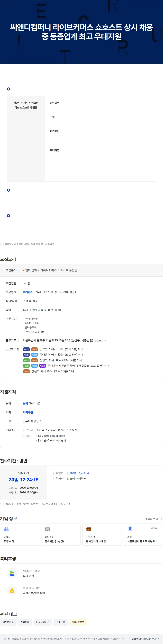
Task: Select the 의류판매 tag
Action: [x=25, y=622]
